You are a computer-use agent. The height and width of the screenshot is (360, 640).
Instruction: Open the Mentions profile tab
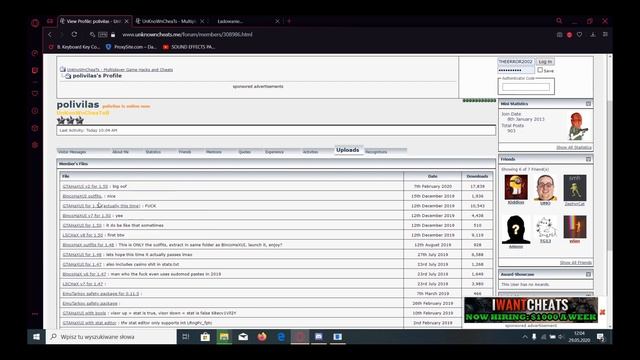click(x=213, y=152)
